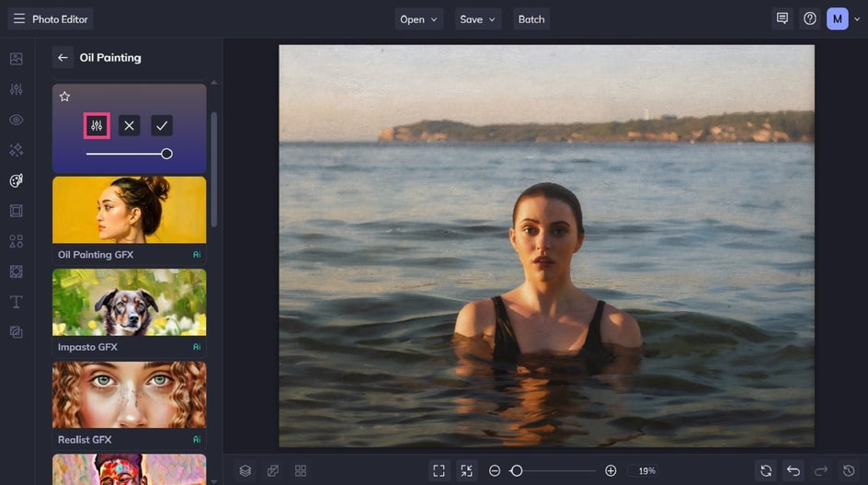Click the effects panel scrollbar
The image size is (868, 485).
click(x=213, y=169)
